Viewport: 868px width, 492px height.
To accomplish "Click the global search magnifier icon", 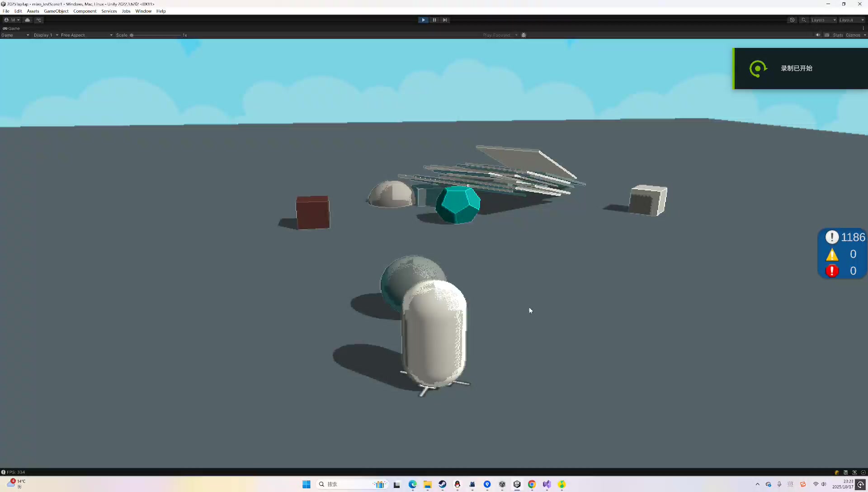I will click(804, 20).
